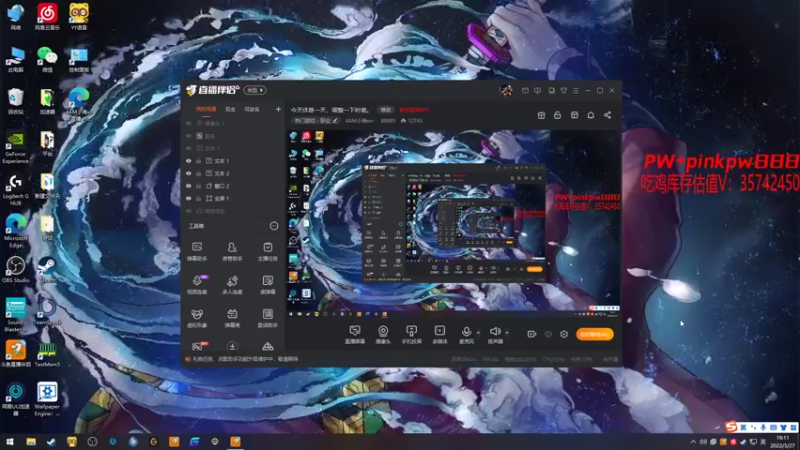Click the orange start-live button

(594, 334)
